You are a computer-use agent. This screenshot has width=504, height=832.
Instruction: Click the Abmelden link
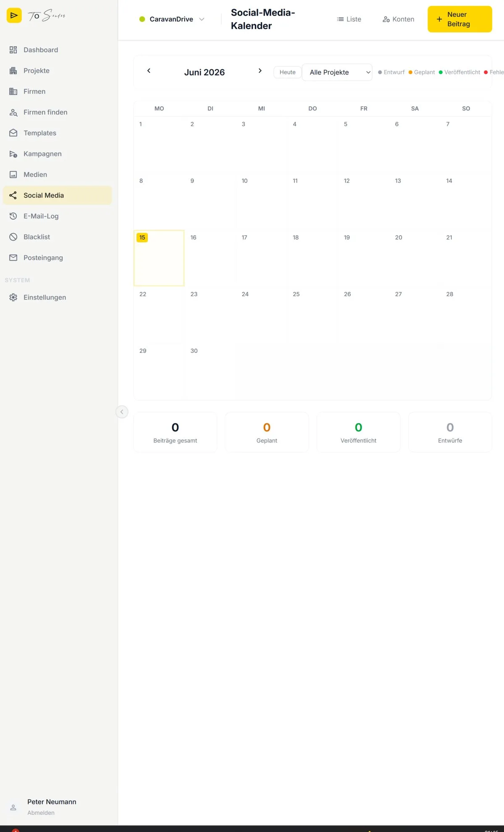tap(41, 813)
